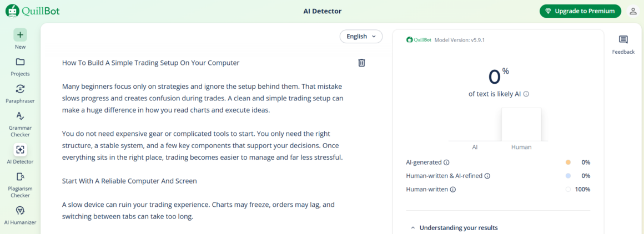Open the Projects folder icon
644x234 pixels.
click(20, 62)
